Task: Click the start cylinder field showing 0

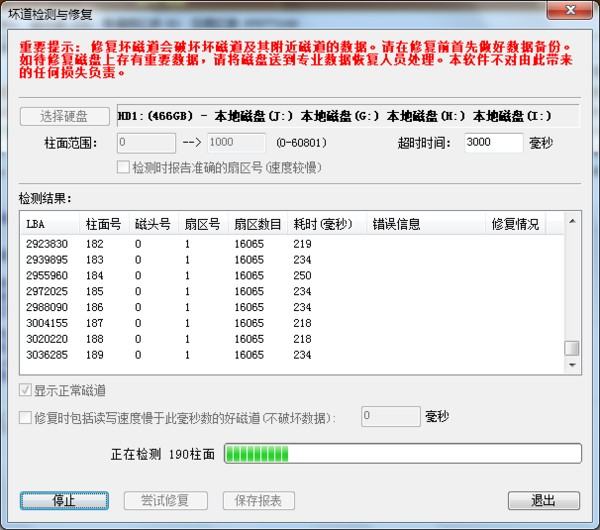Action: point(146,143)
